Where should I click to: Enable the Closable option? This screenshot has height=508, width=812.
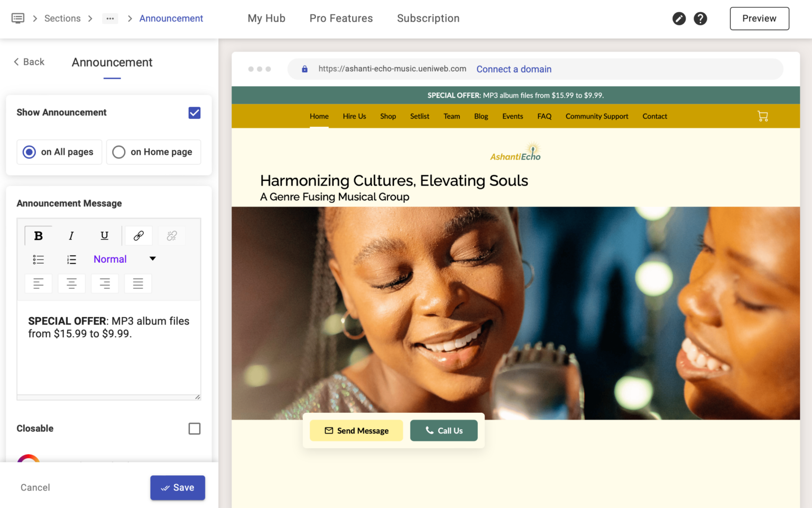194,428
